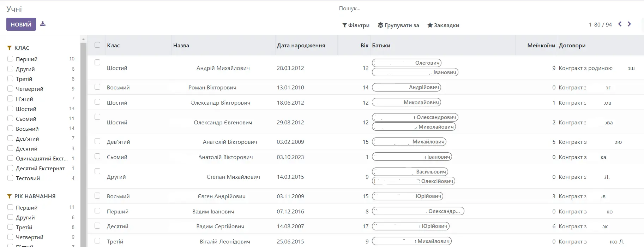Filter by Другий under КЛАС
The height and width of the screenshot is (247, 644).
click(x=10, y=69)
